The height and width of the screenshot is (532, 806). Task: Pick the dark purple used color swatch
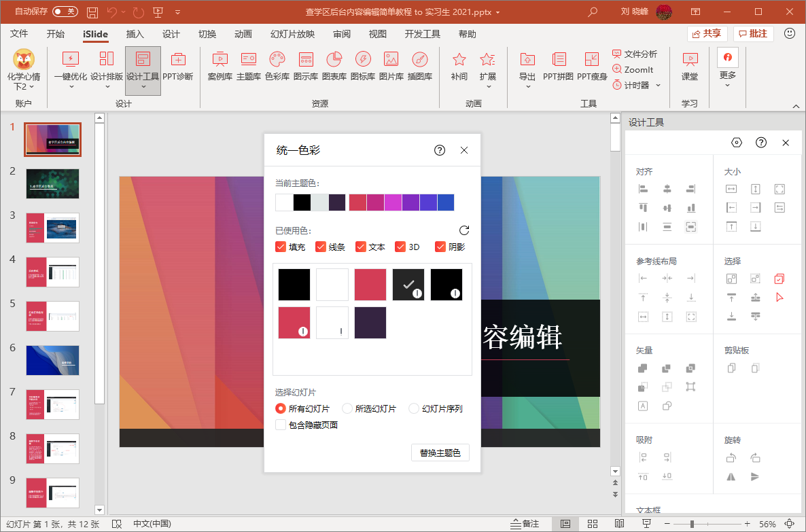point(370,323)
